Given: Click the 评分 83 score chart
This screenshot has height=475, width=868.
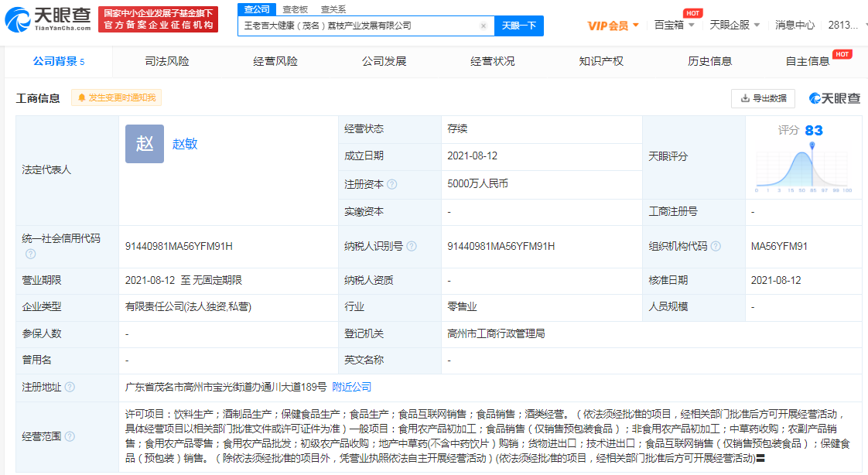Looking at the screenshot, I should (x=803, y=159).
